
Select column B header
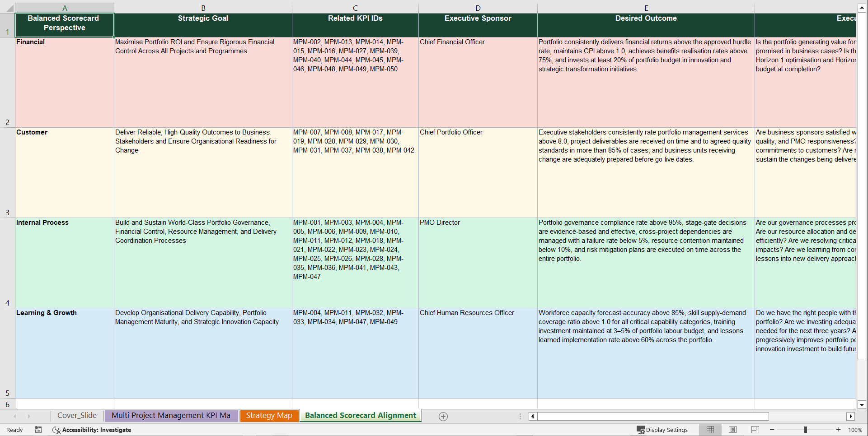pyautogui.click(x=203, y=8)
